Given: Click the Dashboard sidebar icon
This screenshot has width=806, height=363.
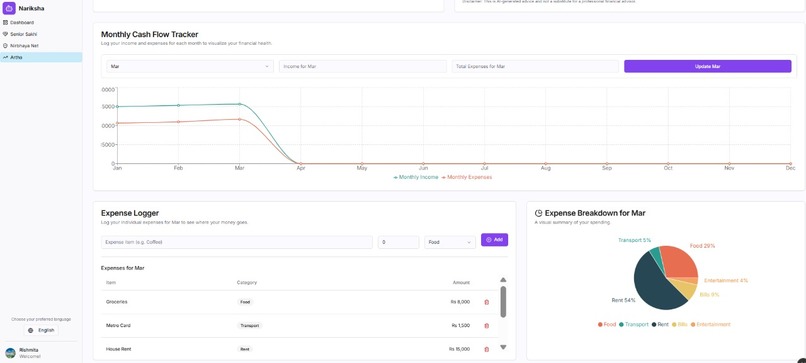Looking at the screenshot, I should pyautogui.click(x=5, y=23).
